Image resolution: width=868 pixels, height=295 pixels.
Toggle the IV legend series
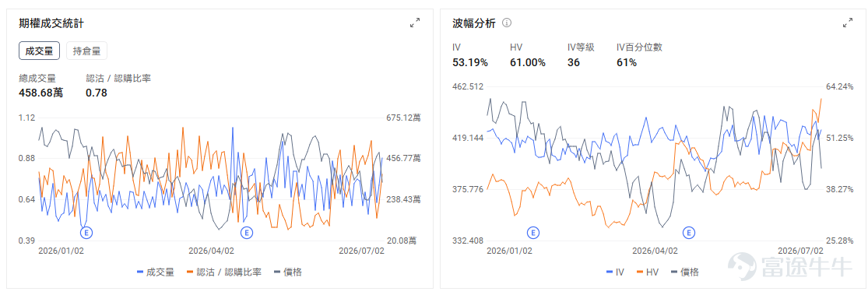pos(616,272)
